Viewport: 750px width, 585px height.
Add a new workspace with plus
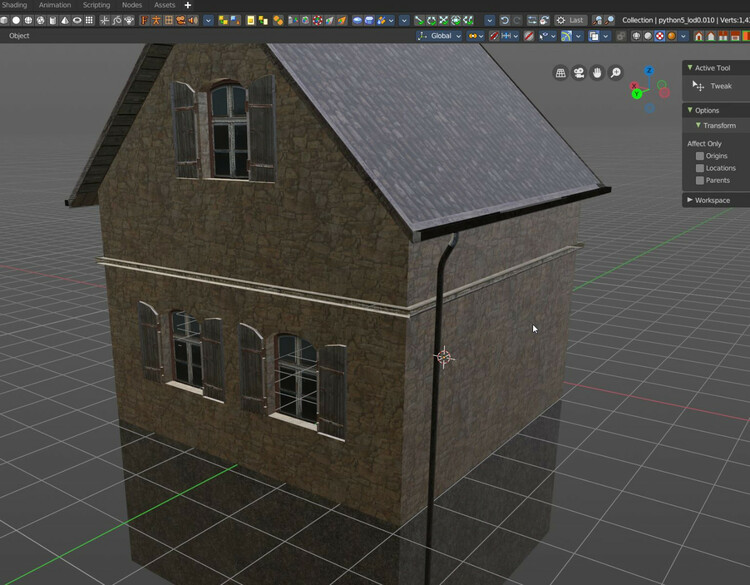188,5
